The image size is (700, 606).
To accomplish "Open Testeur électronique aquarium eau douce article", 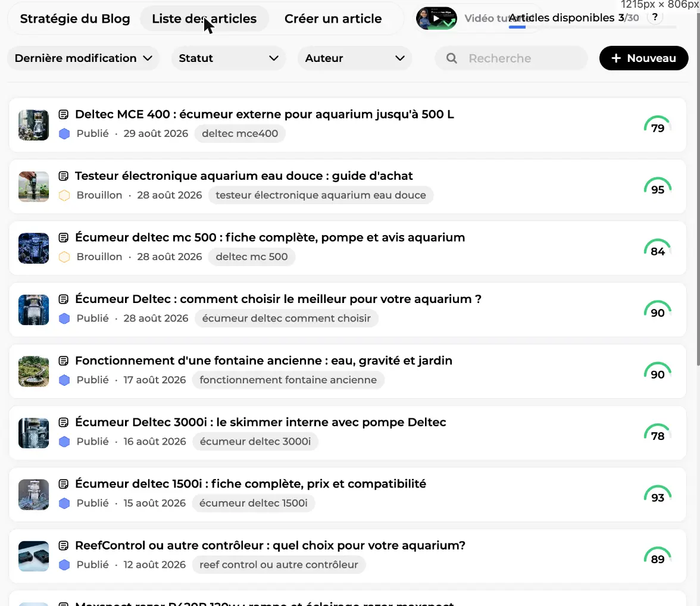I will click(244, 176).
